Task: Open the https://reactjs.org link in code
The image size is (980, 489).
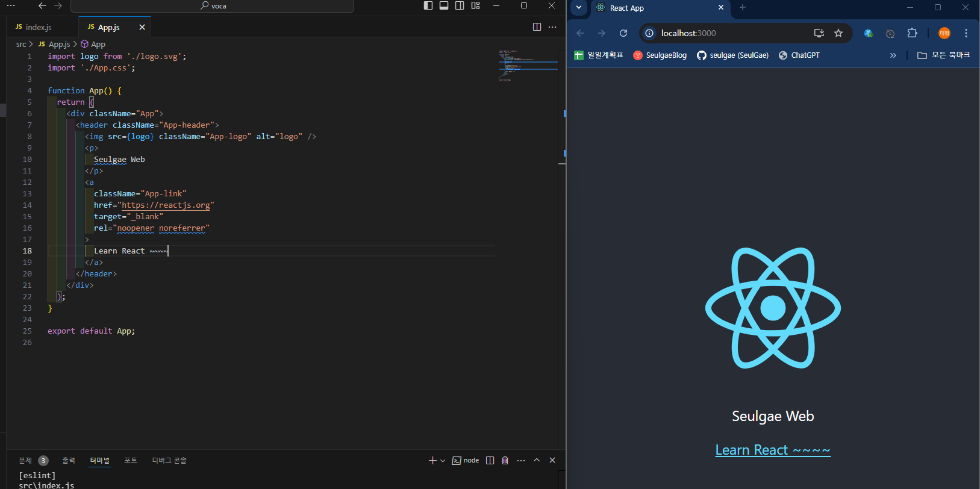Action: (x=166, y=205)
